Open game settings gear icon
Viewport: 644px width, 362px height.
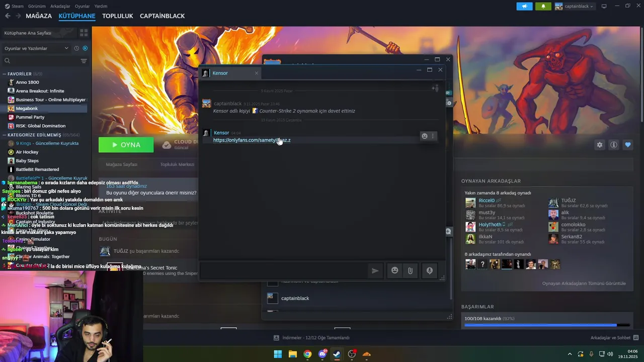600,145
